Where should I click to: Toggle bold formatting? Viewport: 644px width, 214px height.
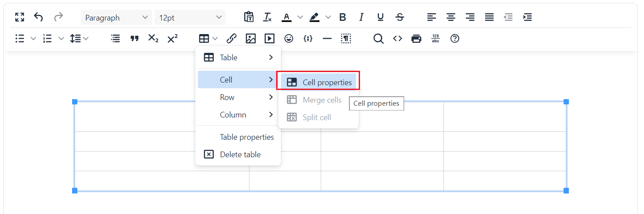click(x=343, y=17)
